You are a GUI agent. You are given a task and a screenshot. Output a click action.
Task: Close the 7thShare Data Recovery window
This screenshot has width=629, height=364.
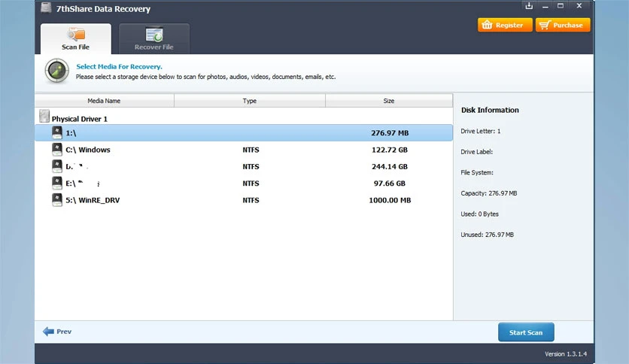point(579,5)
